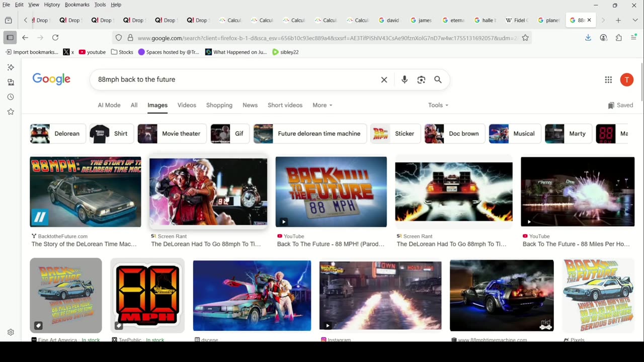Open the Stocks bookmarks folder

pyautogui.click(x=122, y=52)
